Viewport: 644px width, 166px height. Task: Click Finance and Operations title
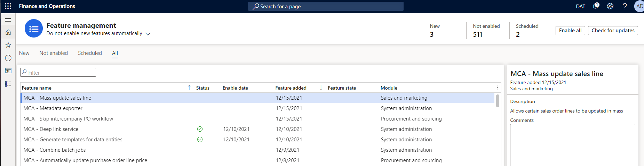(x=47, y=6)
